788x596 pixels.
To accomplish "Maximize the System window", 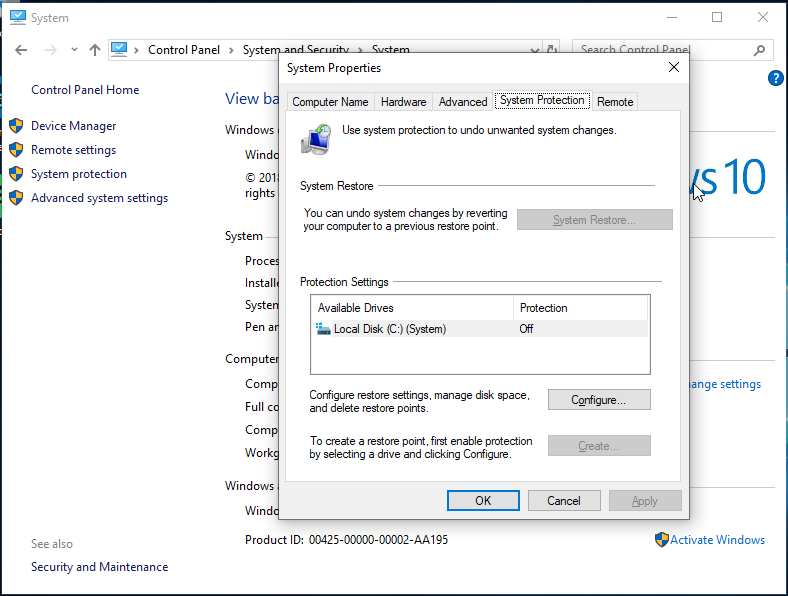I will pyautogui.click(x=717, y=18).
